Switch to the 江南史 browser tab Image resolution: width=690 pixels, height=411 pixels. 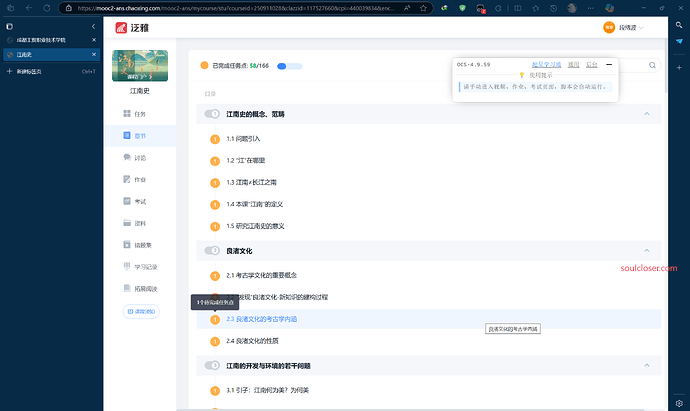pos(51,55)
